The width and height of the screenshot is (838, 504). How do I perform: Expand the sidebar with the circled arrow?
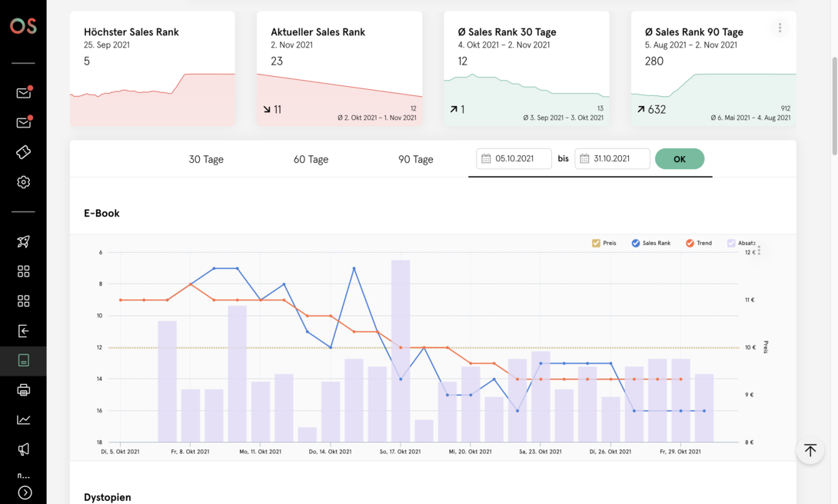coord(25,492)
